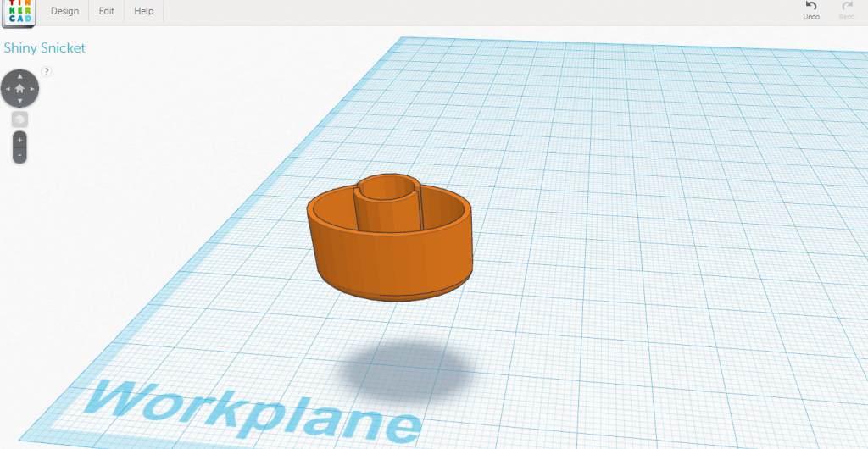Orbit view right arrow
The height and width of the screenshot is (449, 868).
pos(33,88)
